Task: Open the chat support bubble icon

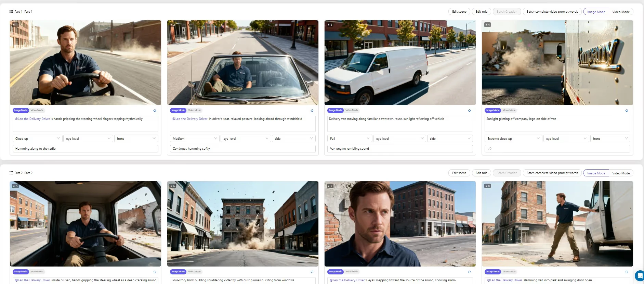Action: [640, 275]
